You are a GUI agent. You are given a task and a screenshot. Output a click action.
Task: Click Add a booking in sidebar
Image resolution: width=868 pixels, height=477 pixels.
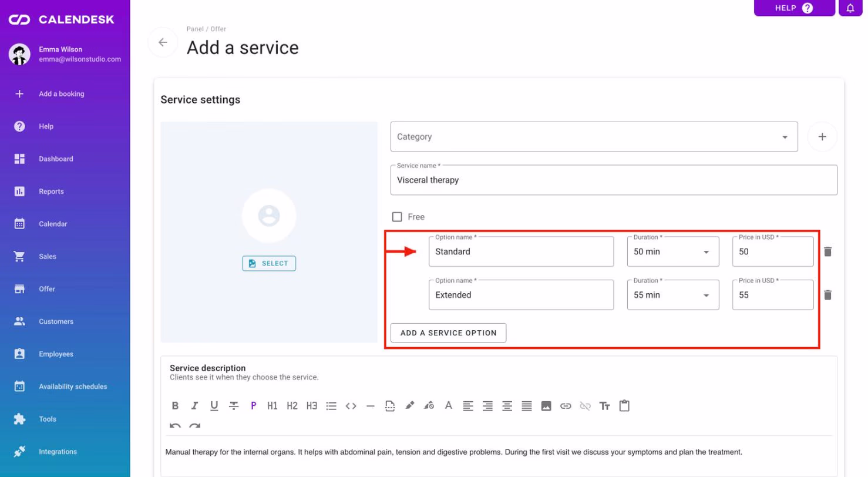point(65,93)
